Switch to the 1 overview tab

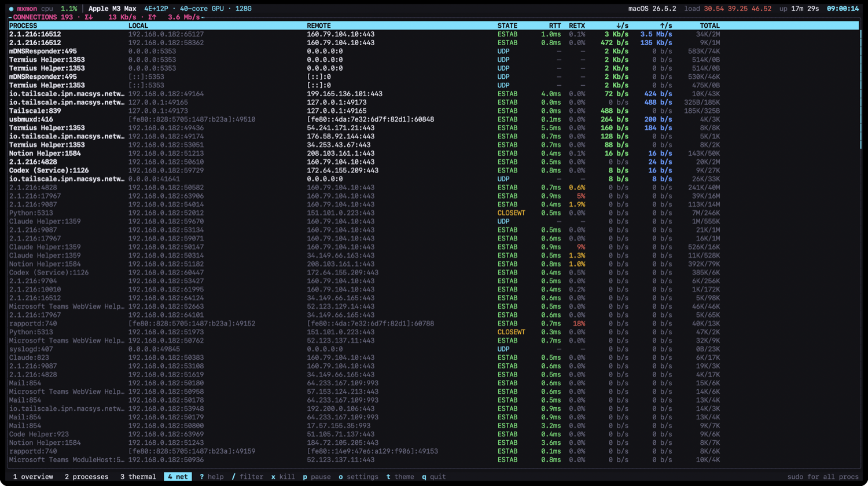[x=33, y=477]
